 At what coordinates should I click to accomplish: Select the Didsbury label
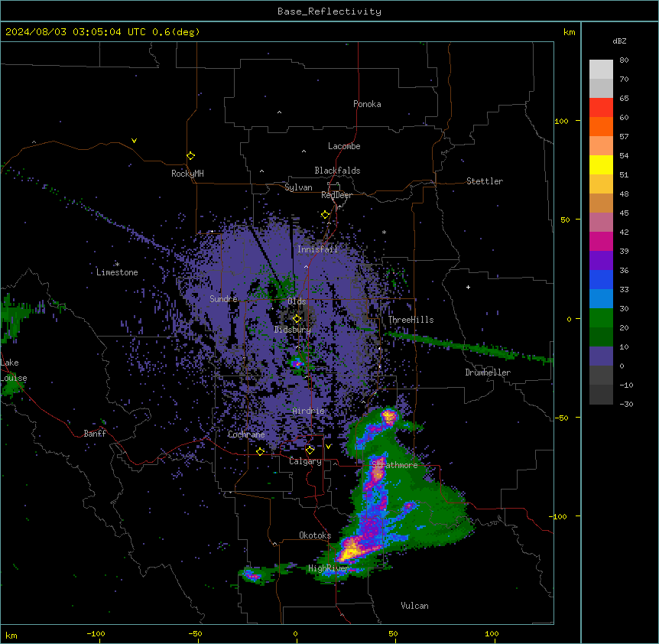point(293,330)
